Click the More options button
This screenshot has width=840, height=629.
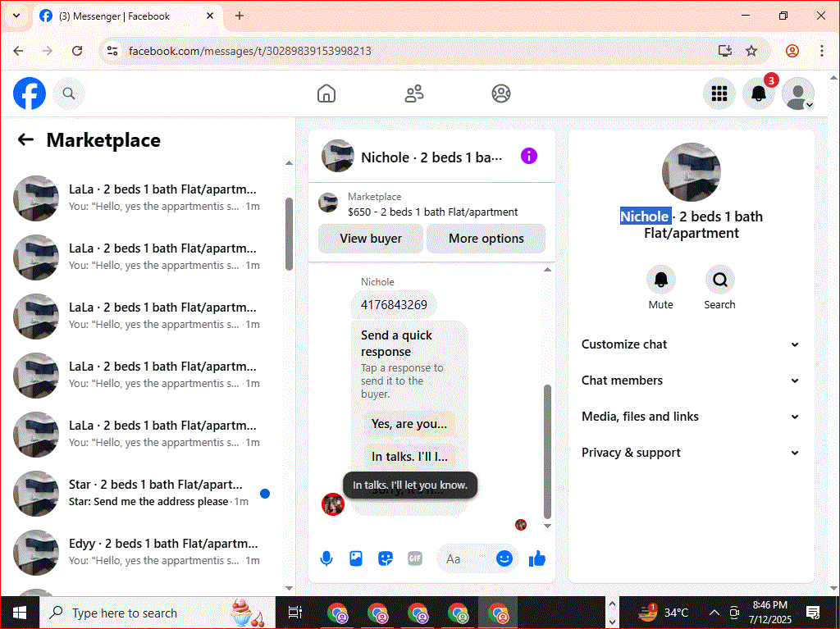[486, 239]
